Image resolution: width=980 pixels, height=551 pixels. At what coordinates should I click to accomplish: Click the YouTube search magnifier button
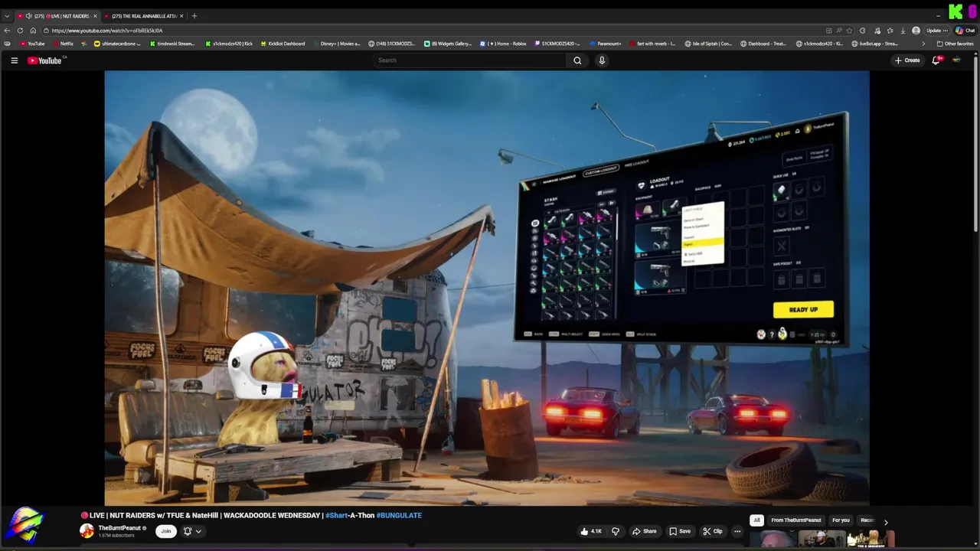[x=577, y=60]
